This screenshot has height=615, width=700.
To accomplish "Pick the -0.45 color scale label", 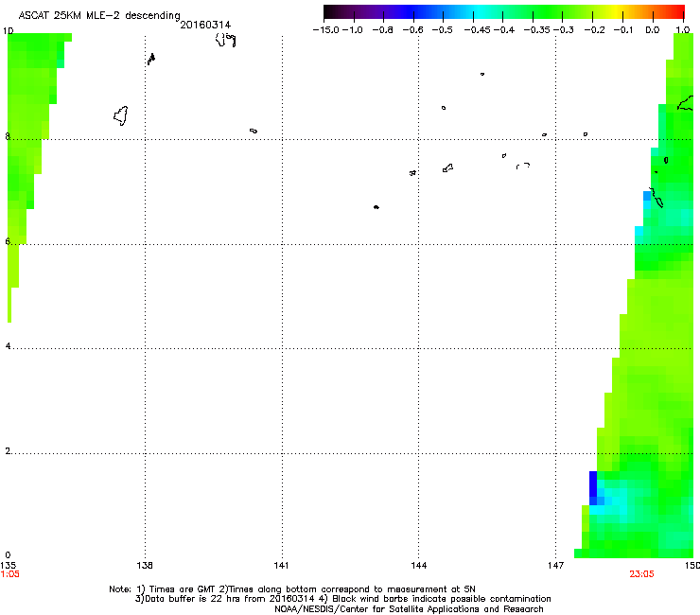I will (x=477, y=30).
